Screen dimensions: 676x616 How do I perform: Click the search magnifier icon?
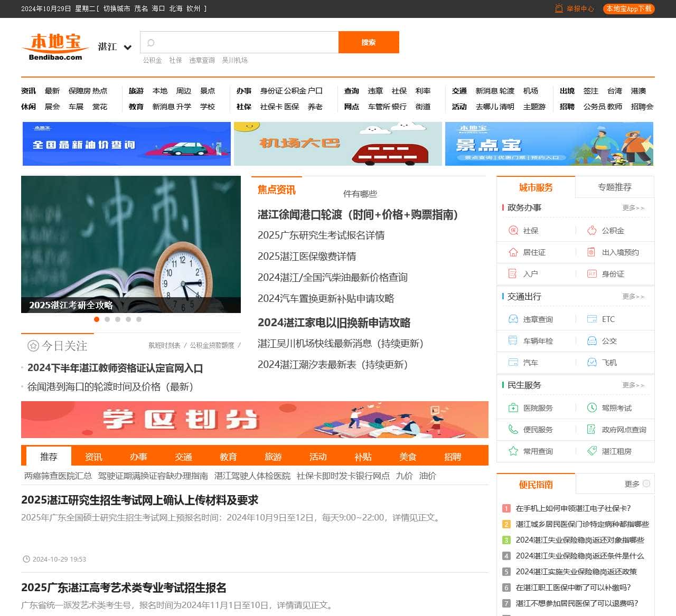[151, 43]
